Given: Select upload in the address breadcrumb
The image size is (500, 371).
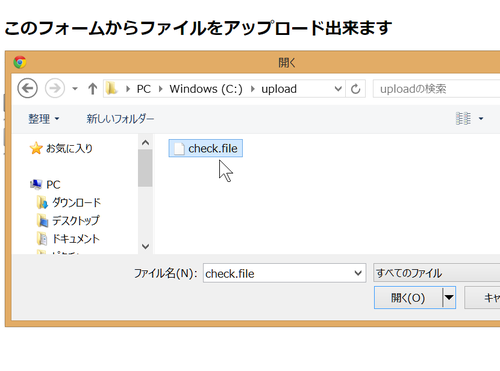Looking at the screenshot, I should tap(279, 89).
